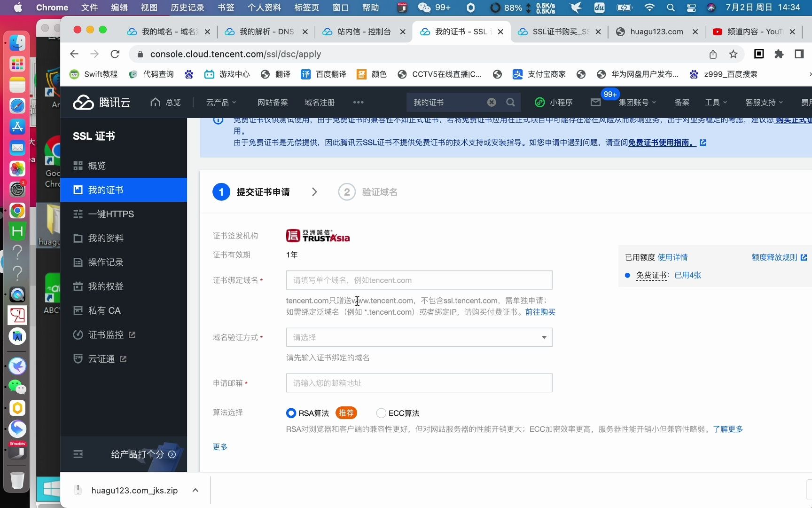Open Chrome extensions puzzle icon
812x508 pixels.
[779, 54]
